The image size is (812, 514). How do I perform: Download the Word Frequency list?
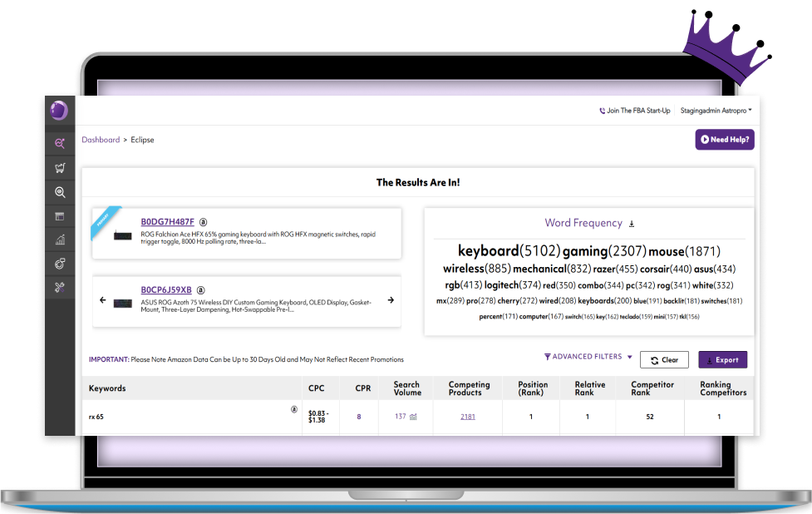tap(632, 224)
